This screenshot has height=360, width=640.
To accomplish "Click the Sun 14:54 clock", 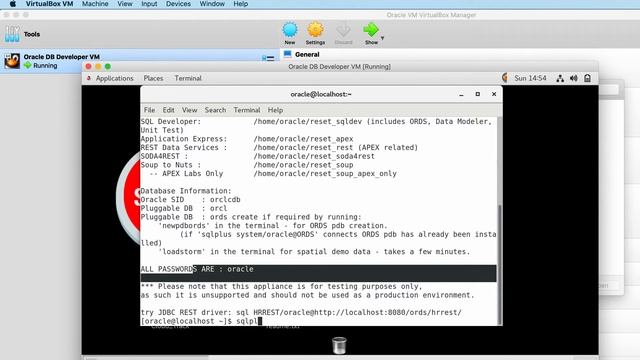I will click(x=530, y=78).
